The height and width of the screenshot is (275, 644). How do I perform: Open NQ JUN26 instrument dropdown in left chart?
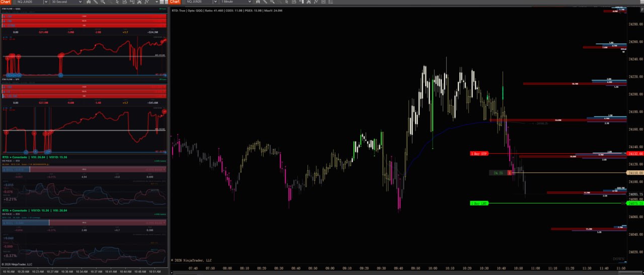(45, 2)
